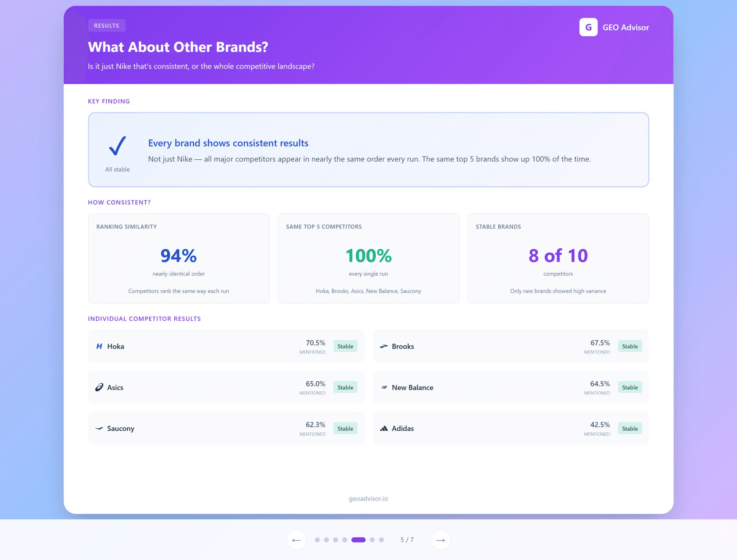Click the Asics brand logo icon
The image size is (737, 560).
click(99, 388)
